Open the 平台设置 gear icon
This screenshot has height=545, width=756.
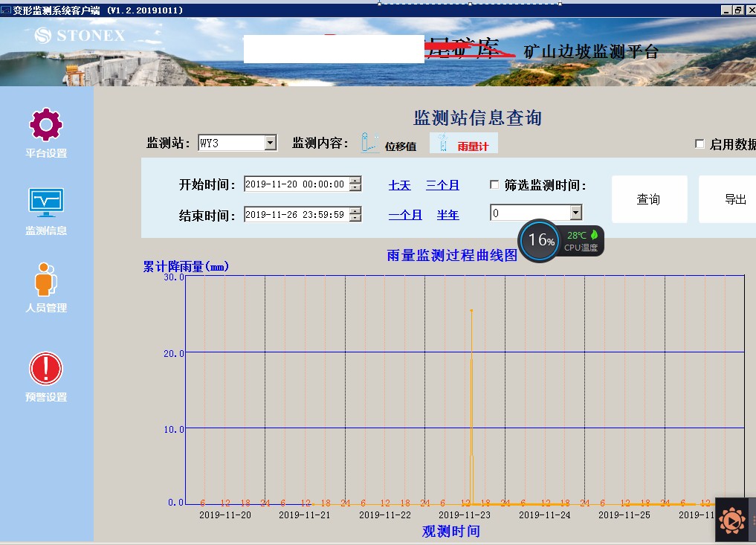45,125
